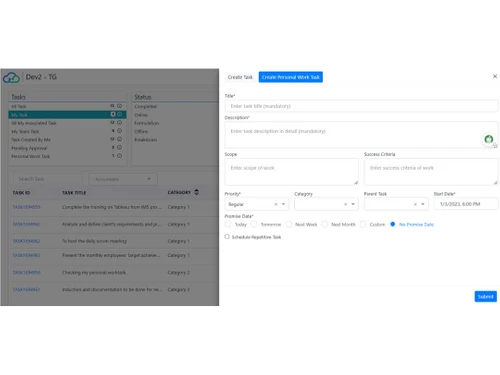
Task: Open task ID link for checking personal worktask
Action: coord(26,272)
